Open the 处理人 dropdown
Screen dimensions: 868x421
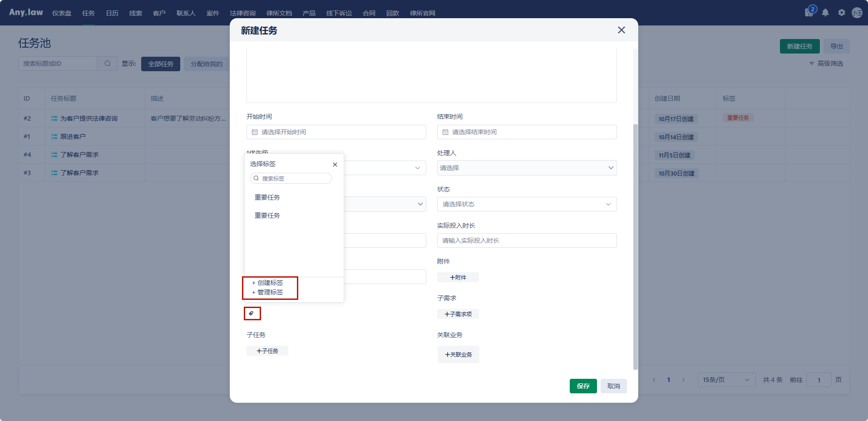coord(527,168)
